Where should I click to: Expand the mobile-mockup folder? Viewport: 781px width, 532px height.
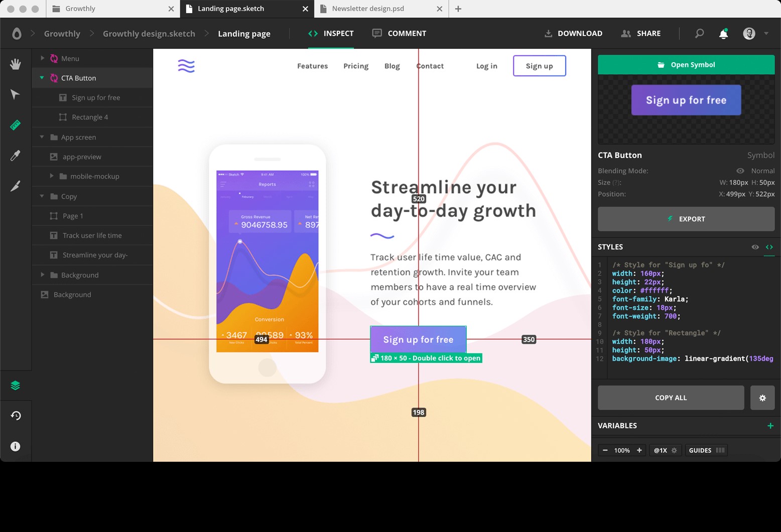point(52,176)
